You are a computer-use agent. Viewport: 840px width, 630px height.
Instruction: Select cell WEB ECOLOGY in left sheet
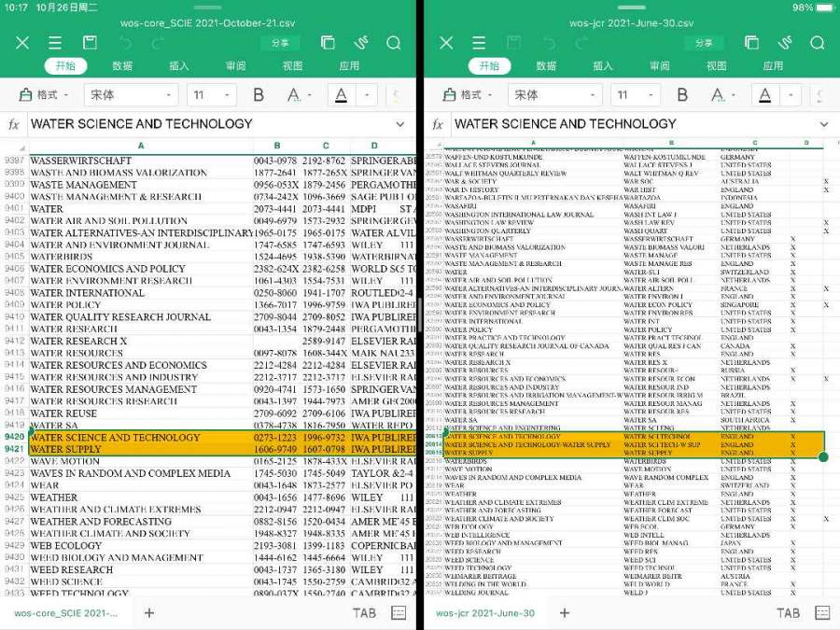pyautogui.click(x=142, y=545)
